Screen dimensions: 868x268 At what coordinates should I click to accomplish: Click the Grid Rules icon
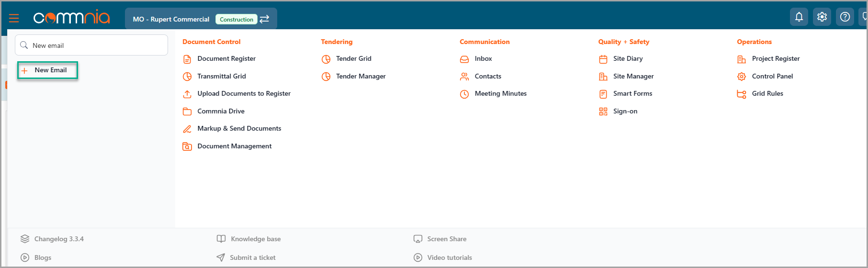pyautogui.click(x=741, y=94)
